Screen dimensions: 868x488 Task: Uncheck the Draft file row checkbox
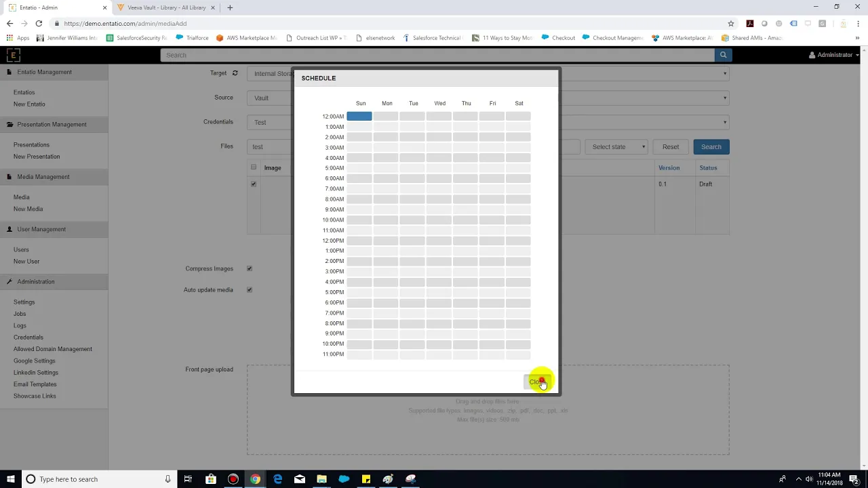click(x=254, y=184)
